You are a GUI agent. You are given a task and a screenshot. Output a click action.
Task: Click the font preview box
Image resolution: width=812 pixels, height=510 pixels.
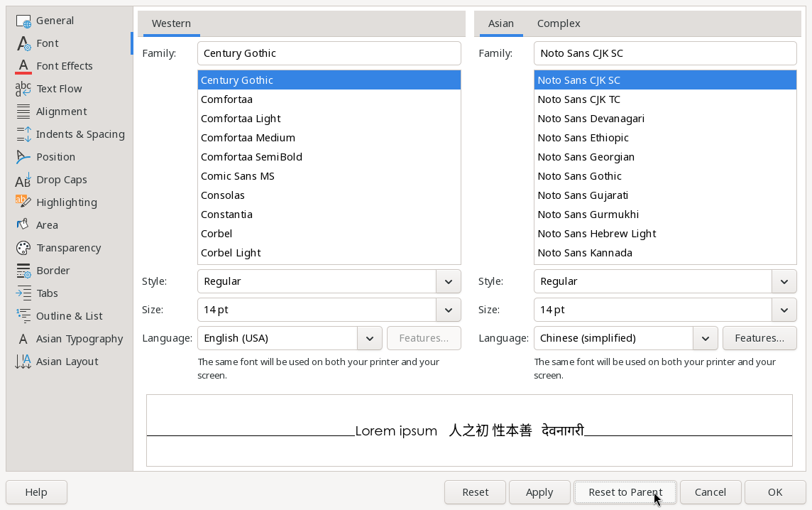469,430
